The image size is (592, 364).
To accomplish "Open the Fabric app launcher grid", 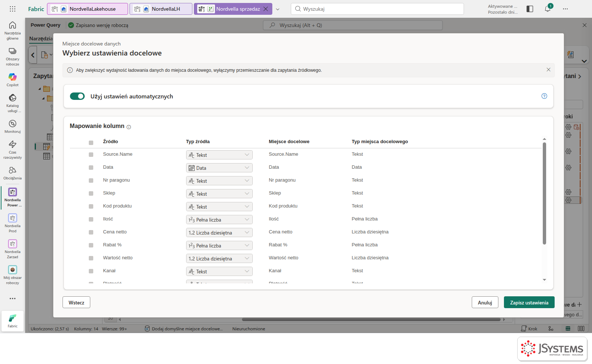I will (13, 9).
